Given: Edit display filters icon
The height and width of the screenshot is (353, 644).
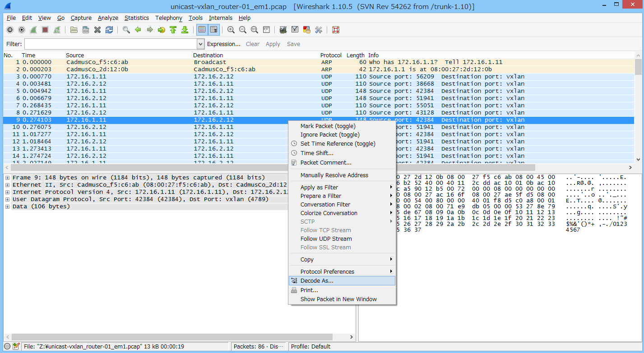Looking at the screenshot, I should [x=295, y=30].
